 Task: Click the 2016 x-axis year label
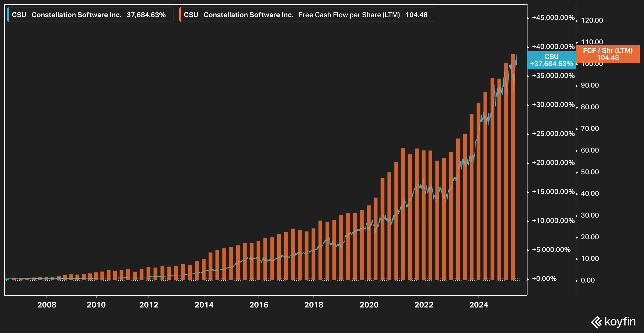[x=259, y=305]
